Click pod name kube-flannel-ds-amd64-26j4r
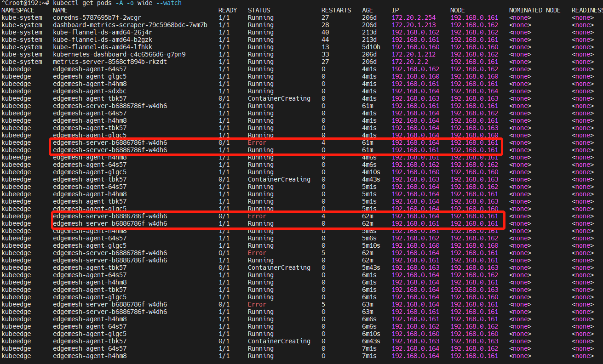 (103, 32)
